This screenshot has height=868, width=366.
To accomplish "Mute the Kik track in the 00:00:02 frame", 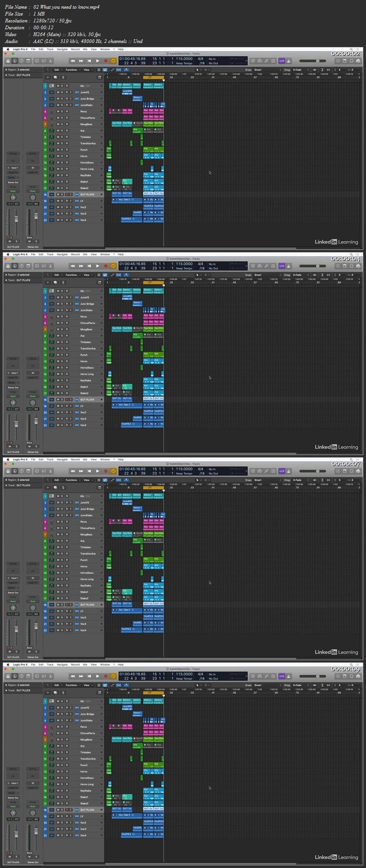I will (x=58, y=86).
